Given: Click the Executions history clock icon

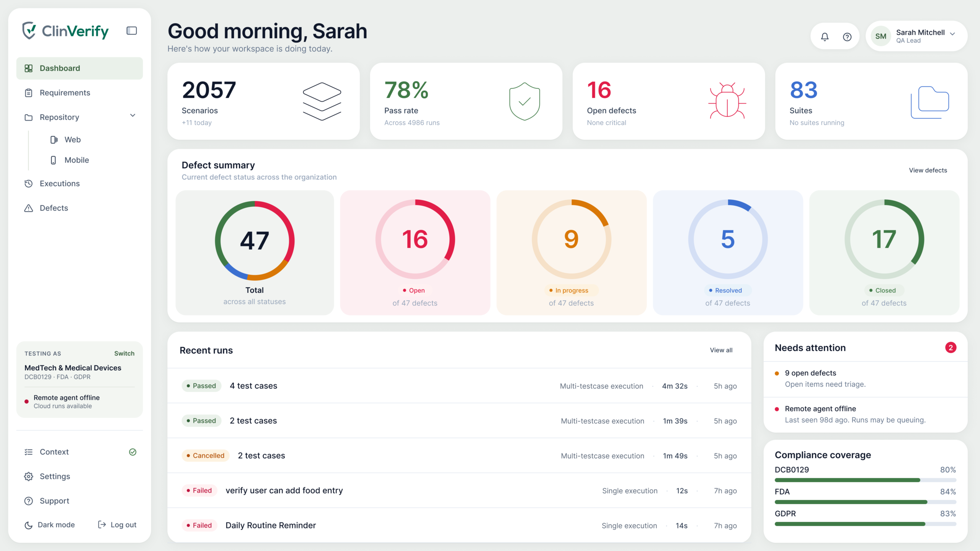Looking at the screenshot, I should (x=29, y=184).
